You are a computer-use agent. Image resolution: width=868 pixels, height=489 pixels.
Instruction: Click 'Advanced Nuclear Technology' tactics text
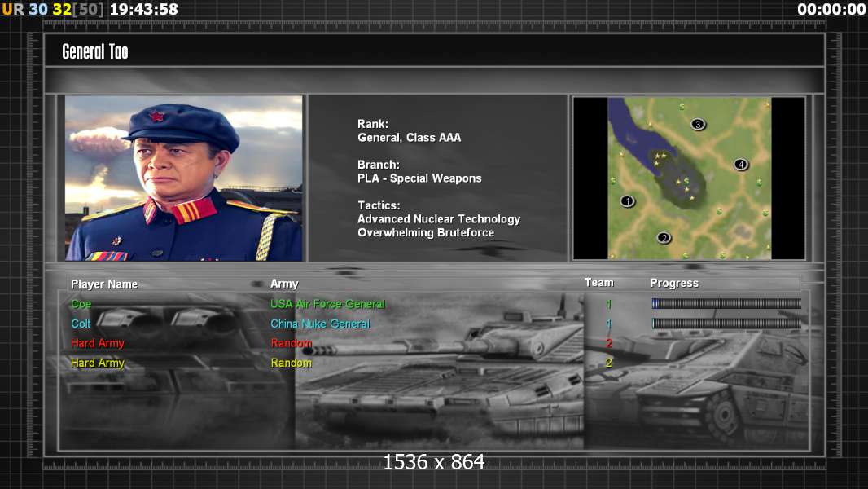(x=439, y=219)
